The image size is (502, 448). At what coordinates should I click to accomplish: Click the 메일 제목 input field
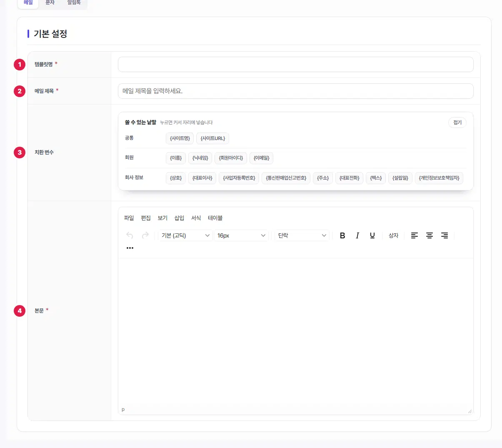coord(296,91)
